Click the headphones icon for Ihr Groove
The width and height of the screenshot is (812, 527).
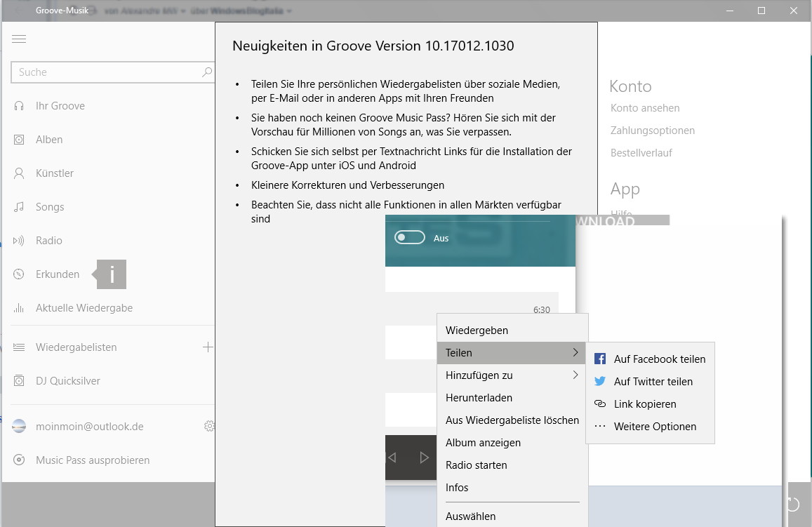(x=19, y=106)
